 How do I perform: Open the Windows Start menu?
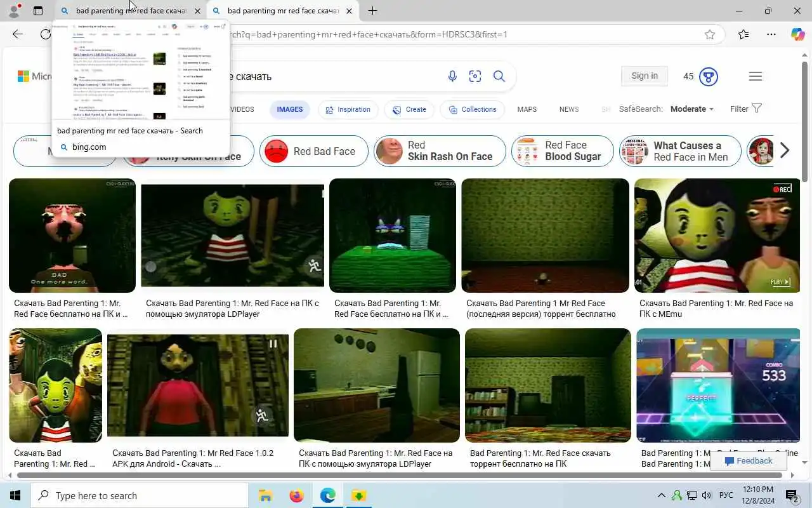[15, 495]
